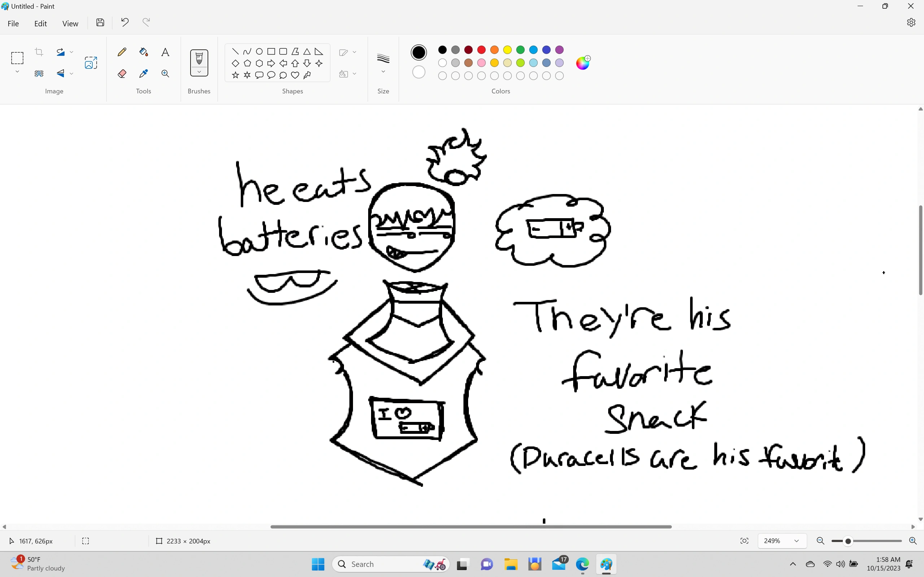Select the Fill bucket tool

click(144, 52)
